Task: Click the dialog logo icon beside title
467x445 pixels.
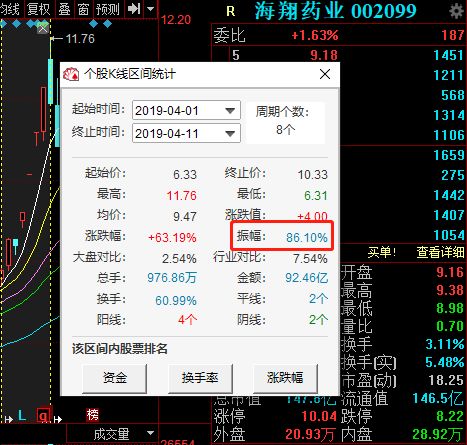Action: click(x=71, y=74)
